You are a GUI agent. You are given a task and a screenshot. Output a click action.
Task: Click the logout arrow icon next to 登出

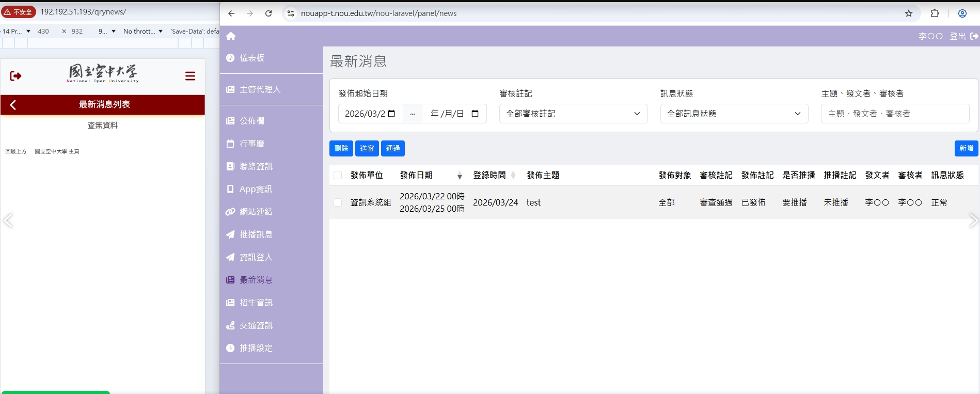click(x=974, y=36)
